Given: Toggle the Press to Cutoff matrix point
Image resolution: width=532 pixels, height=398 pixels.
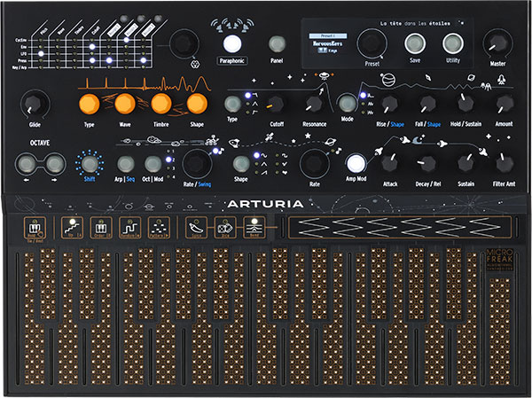Looking at the screenshot, I should [92, 60].
